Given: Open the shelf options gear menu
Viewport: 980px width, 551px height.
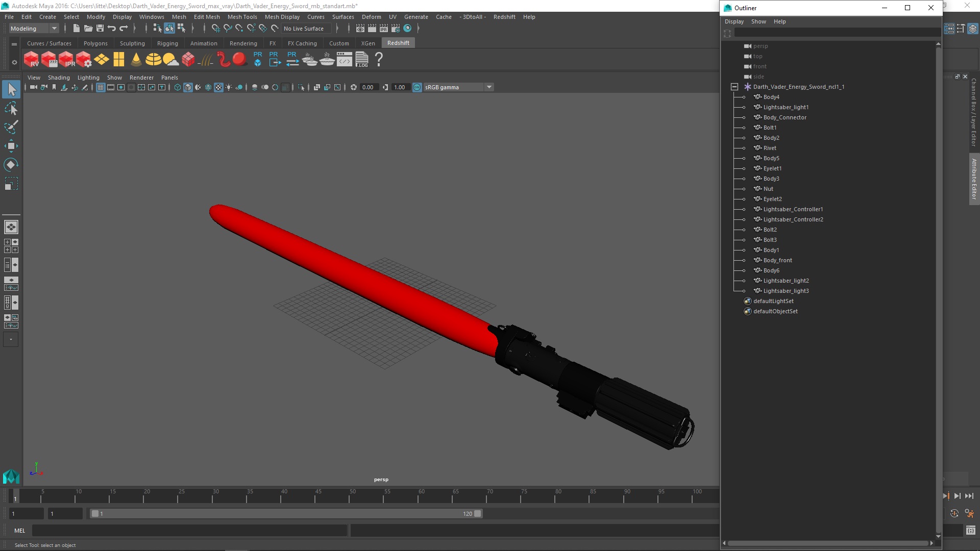Looking at the screenshot, I should click(x=14, y=62).
